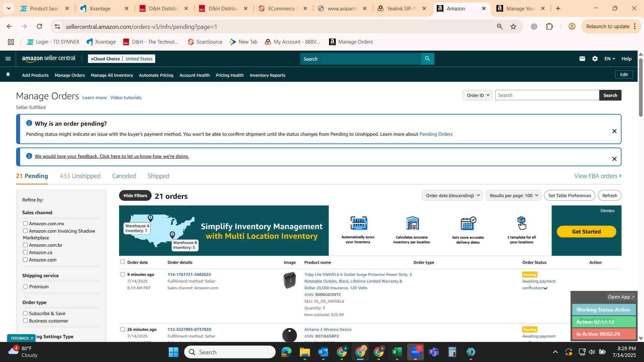Open the Chrome menu beside Relaunch to update
644x362 pixels.
point(635,26)
